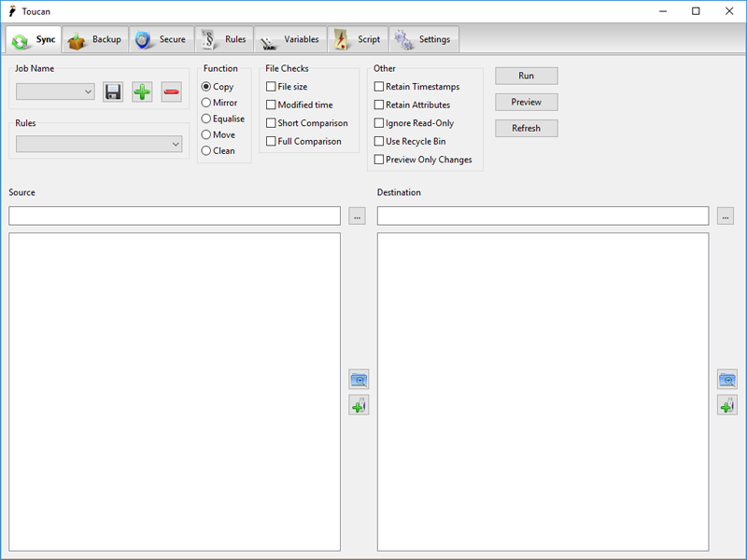Enable Retain Timestamps option
This screenshot has width=747, height=560.
pyautogui.click(x=379, y=87)
